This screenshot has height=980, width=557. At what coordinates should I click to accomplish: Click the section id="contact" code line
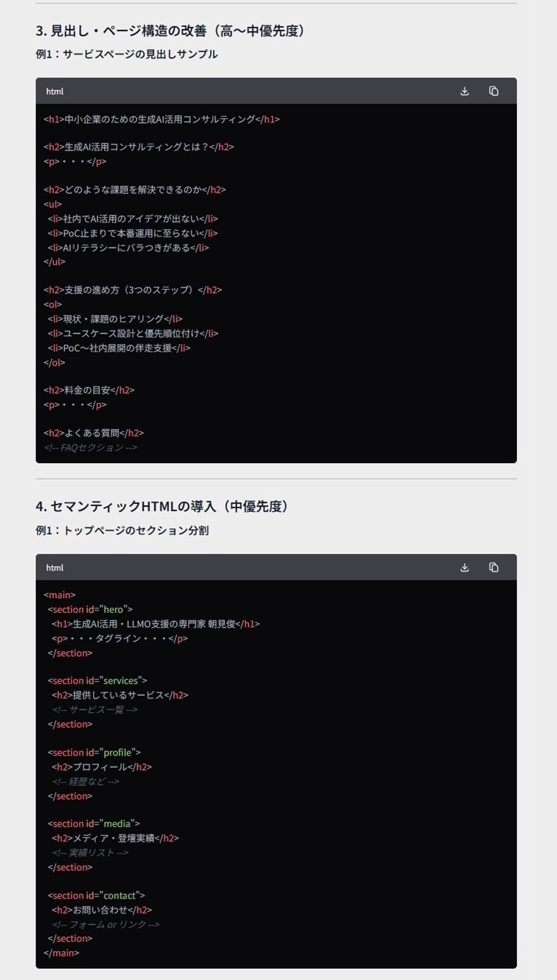coord(96,895)
